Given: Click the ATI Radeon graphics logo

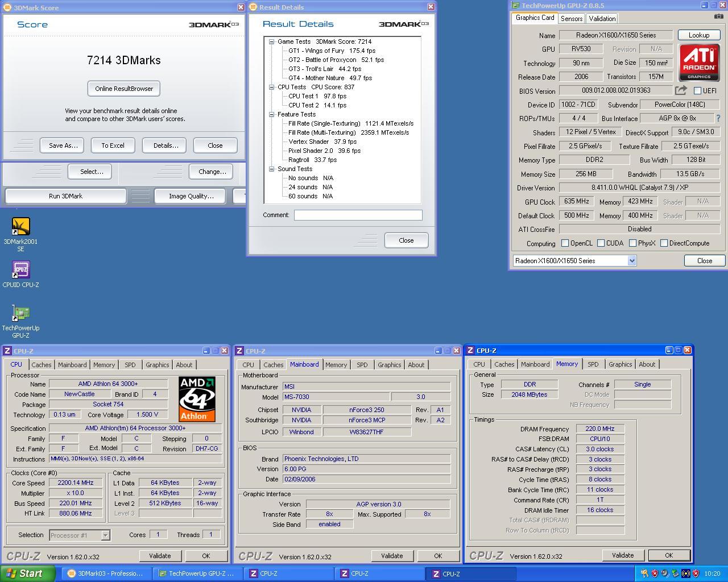Looking at the screenshot, I should click(699, 63).
